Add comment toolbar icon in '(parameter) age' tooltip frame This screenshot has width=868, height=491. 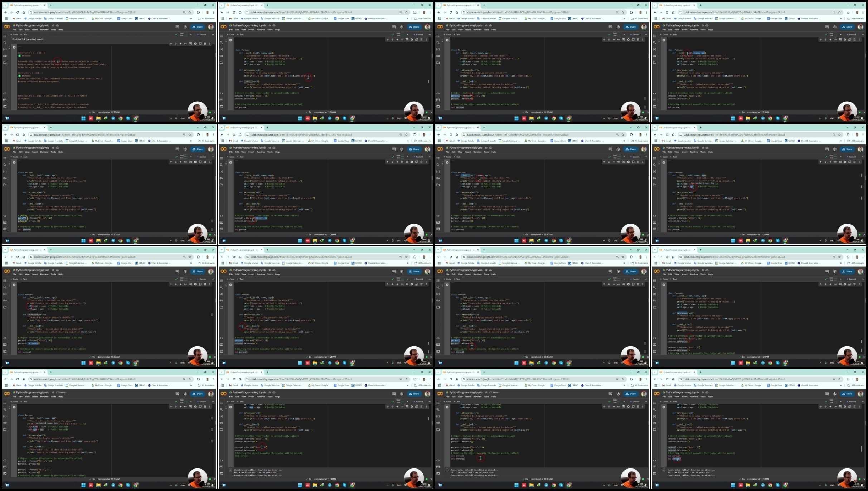pos(840,162)
